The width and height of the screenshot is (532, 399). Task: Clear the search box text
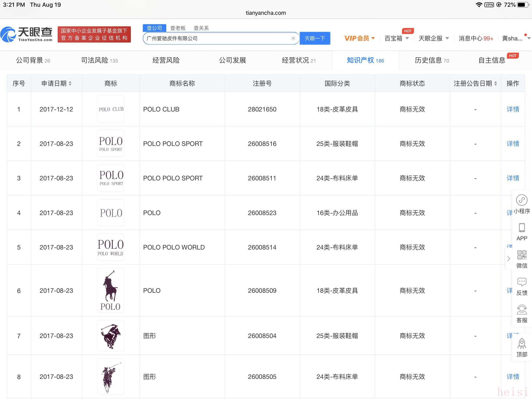293,38
